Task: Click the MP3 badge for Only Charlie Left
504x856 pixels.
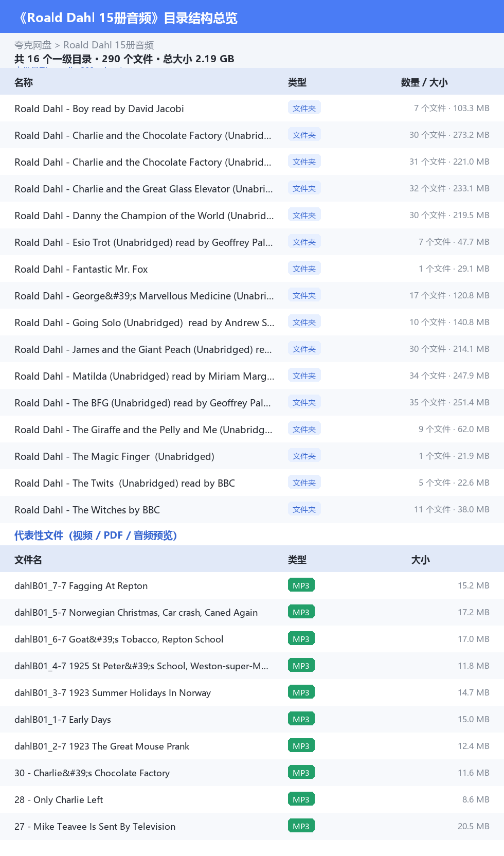Action: 301,799
